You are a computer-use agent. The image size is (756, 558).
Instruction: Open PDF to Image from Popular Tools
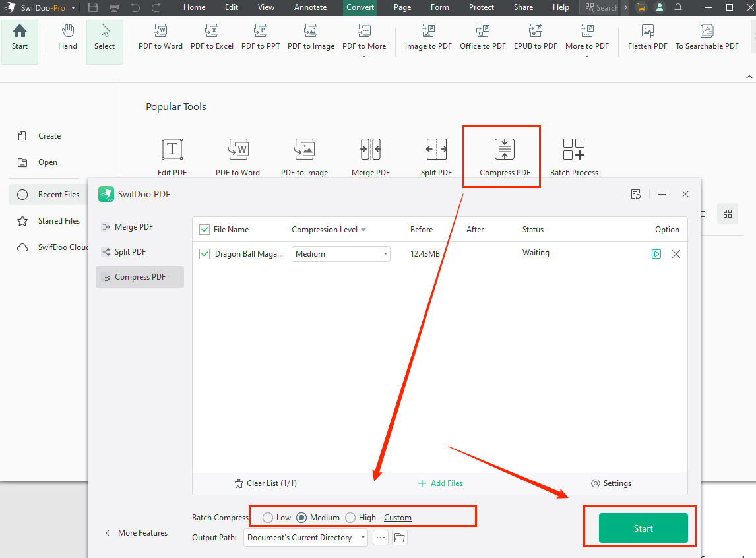(304, 157)
